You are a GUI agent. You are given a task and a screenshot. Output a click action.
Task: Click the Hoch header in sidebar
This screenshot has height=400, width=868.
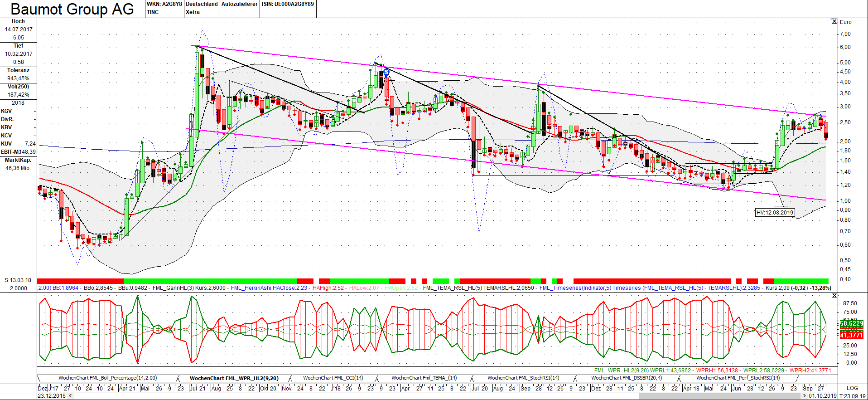(18, 21)
